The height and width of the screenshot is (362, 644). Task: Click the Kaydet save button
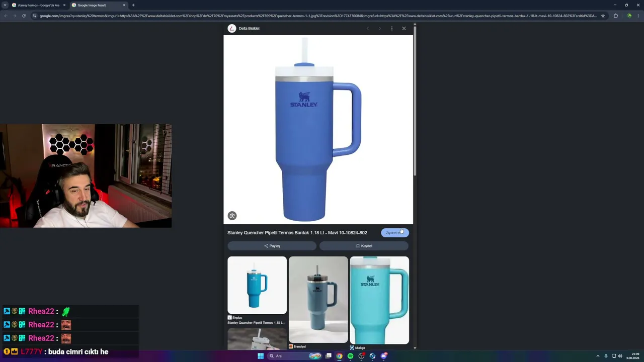364,246
